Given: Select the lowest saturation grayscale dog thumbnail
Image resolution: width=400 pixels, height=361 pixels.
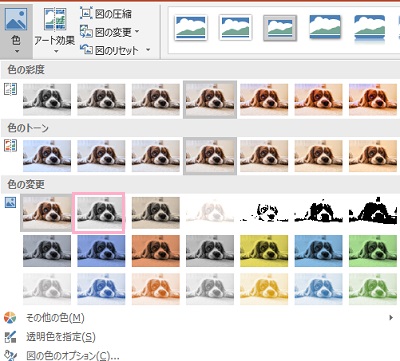Looking at the screenshot, I should (47, 99).
